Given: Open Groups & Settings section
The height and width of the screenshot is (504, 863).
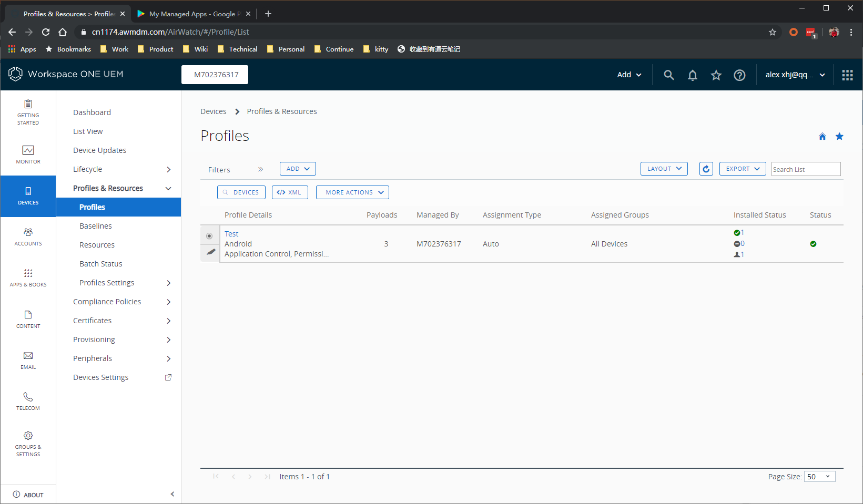Looking at the screenshot, I should point(28,444).
